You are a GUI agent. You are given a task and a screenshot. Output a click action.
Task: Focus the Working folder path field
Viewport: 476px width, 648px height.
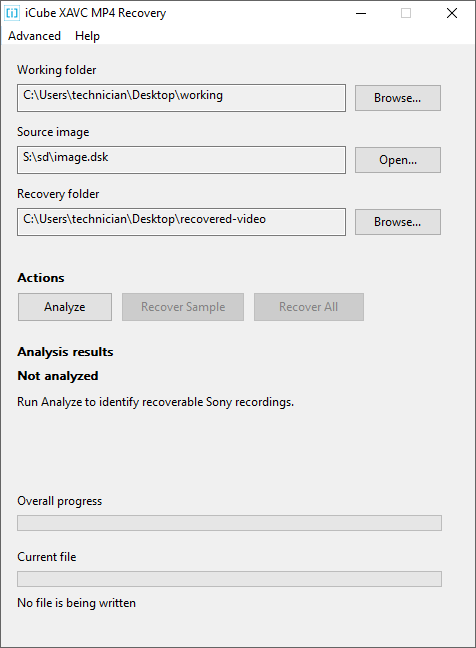(181, 98)
